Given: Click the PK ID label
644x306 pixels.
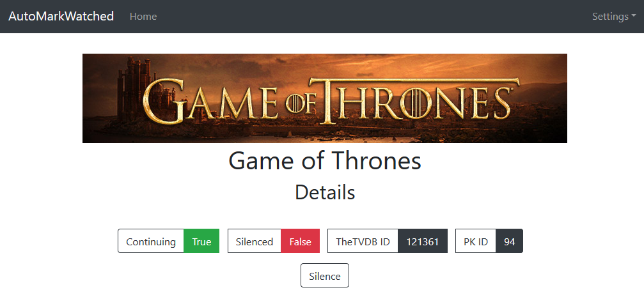Looking at the screenshot, I should point(476,241).
